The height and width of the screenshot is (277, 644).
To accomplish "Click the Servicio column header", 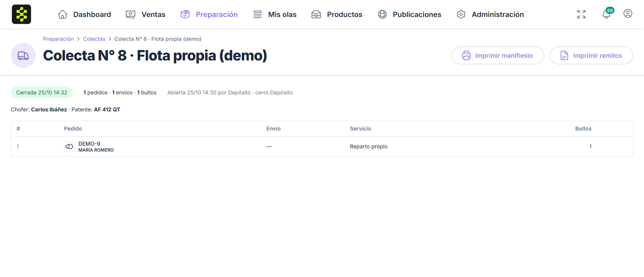I will click(x=360, y=129).
